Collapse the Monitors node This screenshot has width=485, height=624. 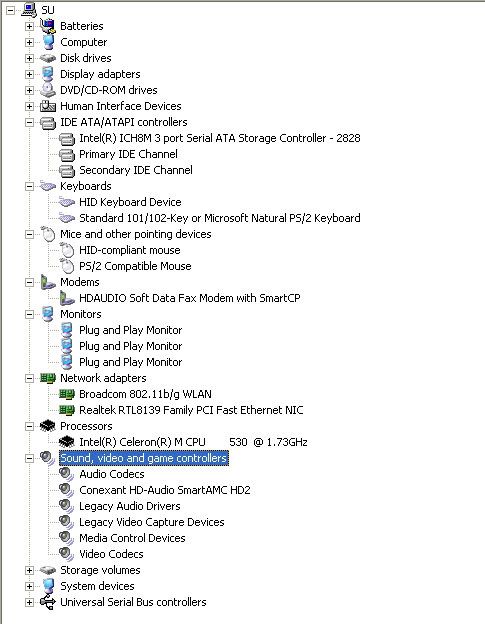pos(29,314)
